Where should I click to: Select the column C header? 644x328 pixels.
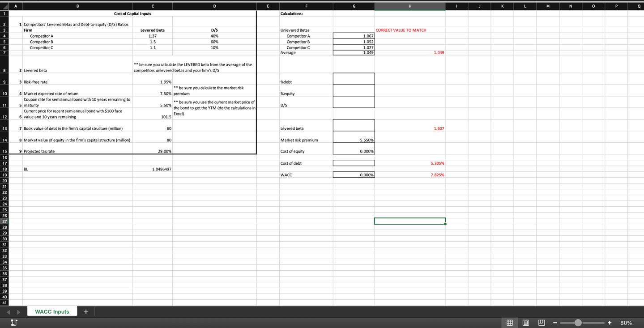pyautogui.click(x=153, y=6)
